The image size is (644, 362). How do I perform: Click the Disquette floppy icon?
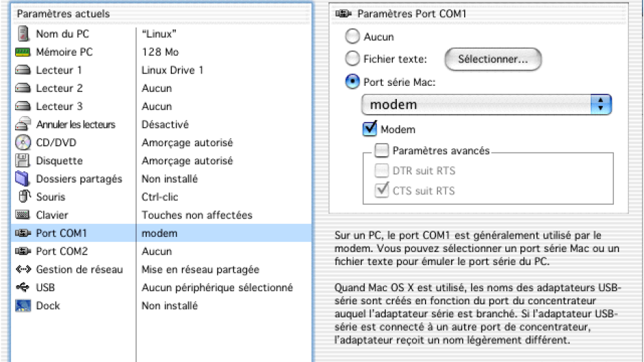point(23,161)
